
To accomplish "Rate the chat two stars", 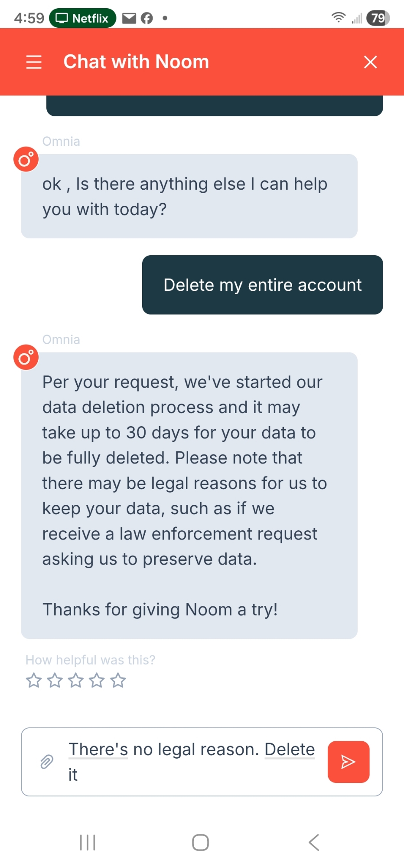I will (55, 681).
